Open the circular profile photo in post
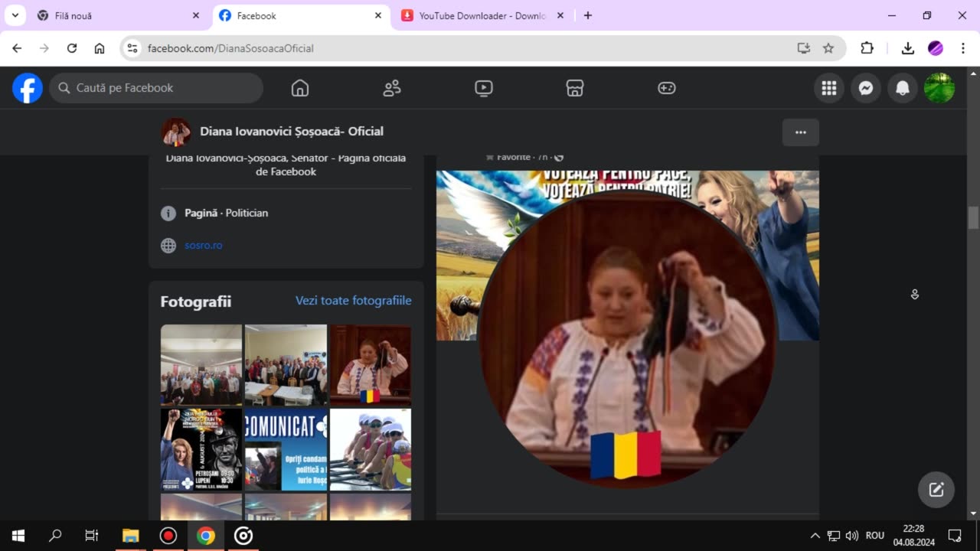980x551 pixels. [628, 340]
